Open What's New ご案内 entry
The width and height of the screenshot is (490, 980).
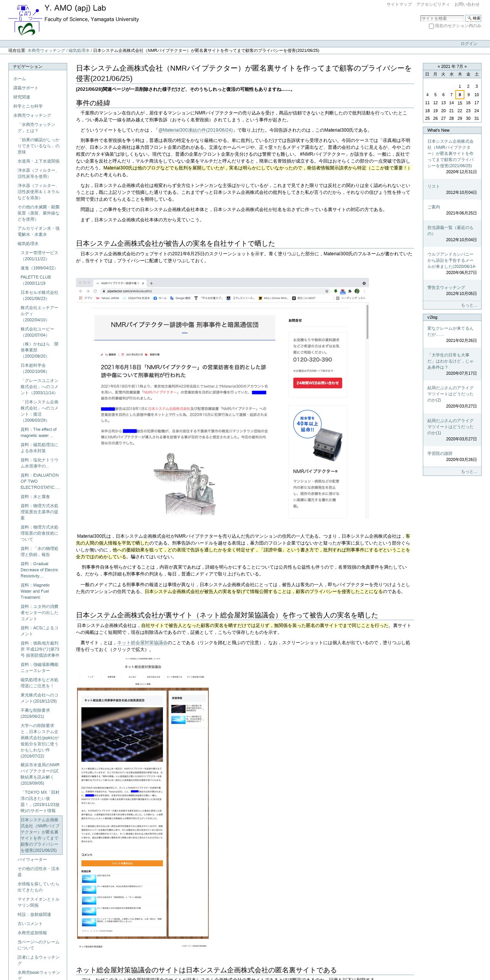(x=434, y=207)
